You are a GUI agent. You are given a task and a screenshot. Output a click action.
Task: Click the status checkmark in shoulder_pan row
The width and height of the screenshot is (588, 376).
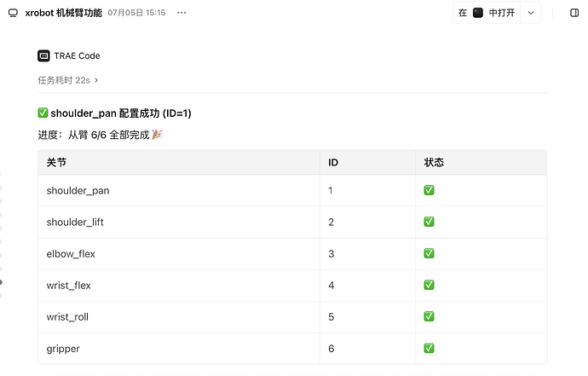pyautogui.click(x=429, y=190)
